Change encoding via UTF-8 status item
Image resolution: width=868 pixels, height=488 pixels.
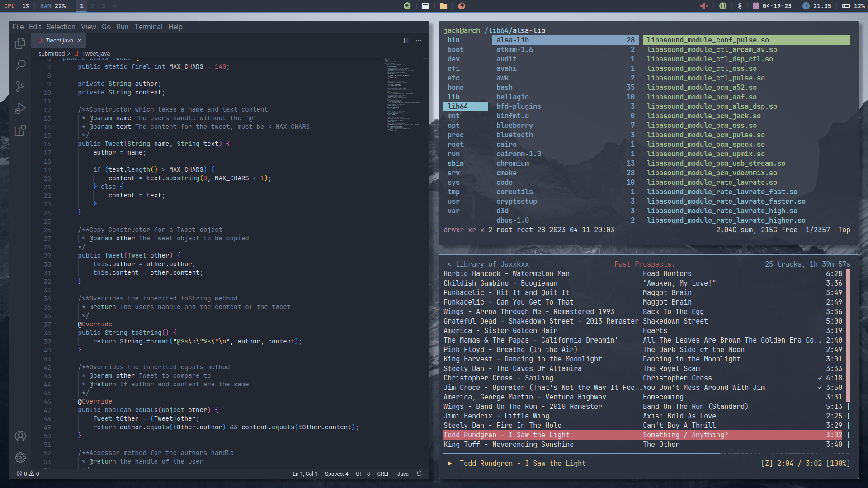(x=363, y=474)
